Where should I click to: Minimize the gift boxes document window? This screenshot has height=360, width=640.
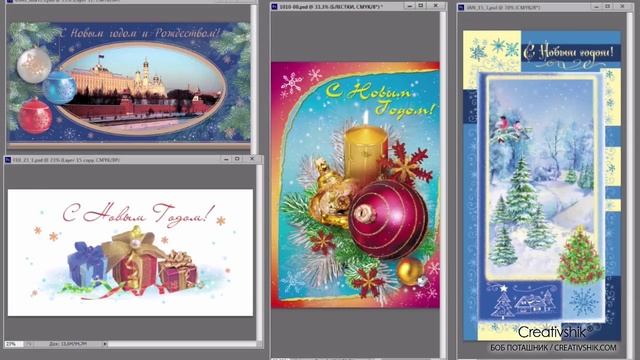226,159
